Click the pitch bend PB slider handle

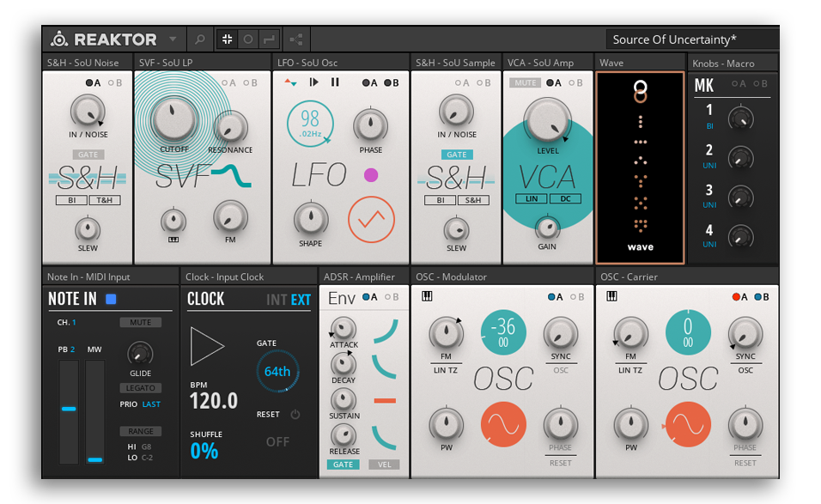[69, 409]
